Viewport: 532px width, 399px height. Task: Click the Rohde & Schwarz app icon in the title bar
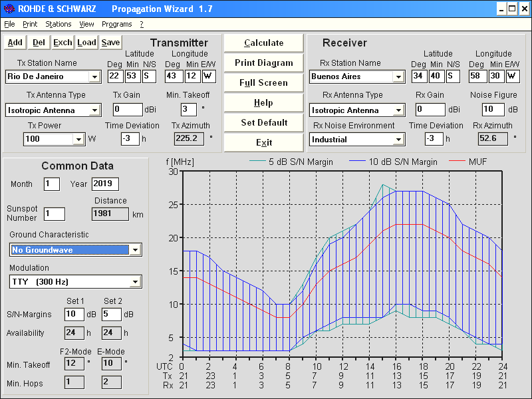(x=9, y=9)
